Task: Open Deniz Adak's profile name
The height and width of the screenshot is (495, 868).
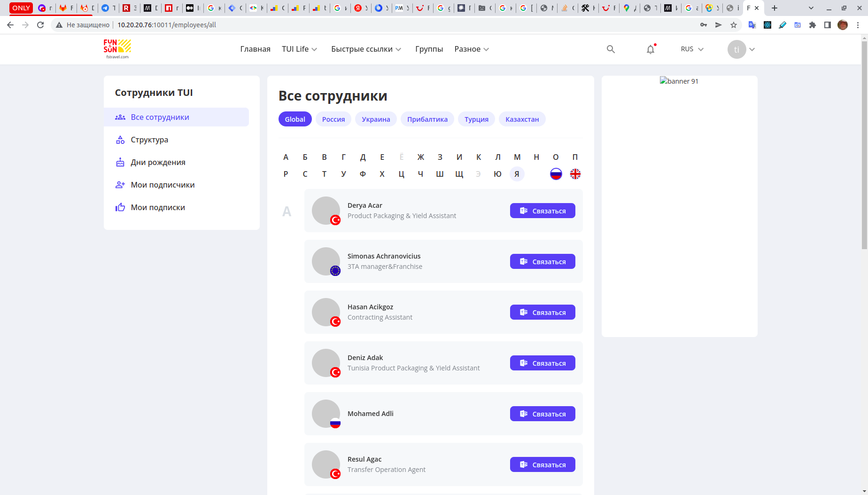Action: tap(365, 358)
